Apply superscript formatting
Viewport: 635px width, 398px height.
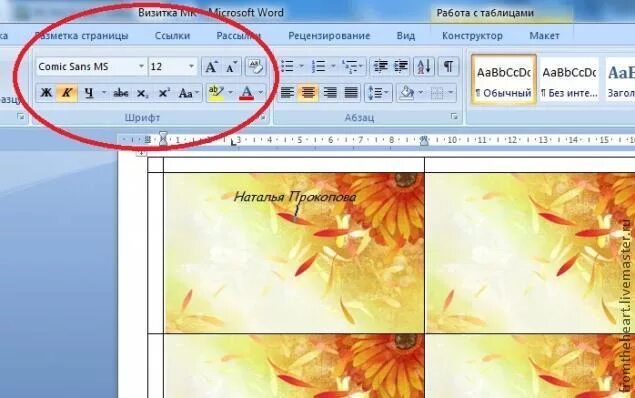click(164, 93)
